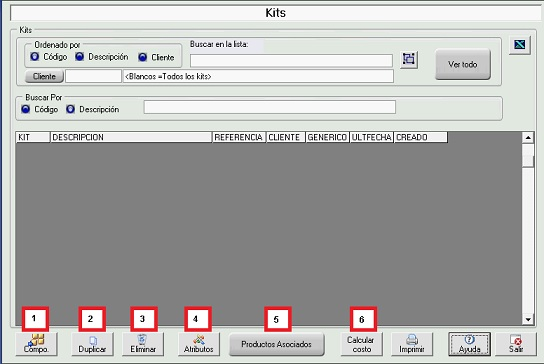Click the Calcular costo button

tap(362, 344)
